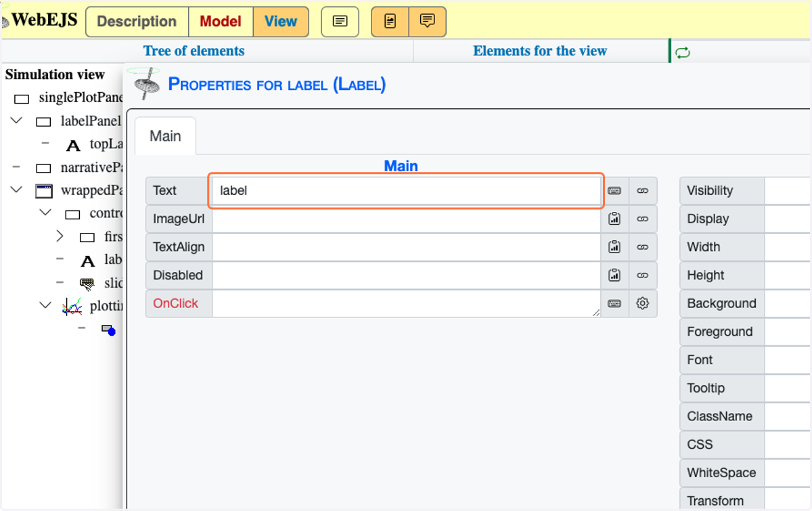Image resolution: width=812 pixels, height=511 pixels.
Task: Click the link icon in the ImageUrl row
Action: (x=643, y=219)
